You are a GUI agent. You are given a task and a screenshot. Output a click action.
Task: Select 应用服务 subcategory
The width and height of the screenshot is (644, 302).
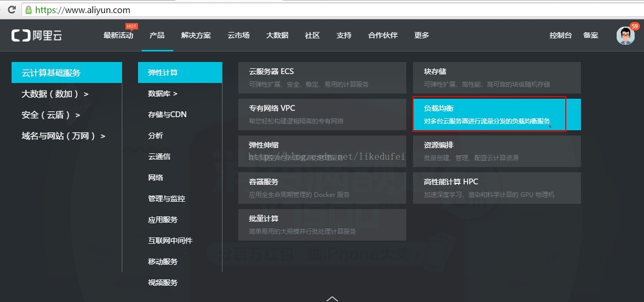click(x=163, y=220)
